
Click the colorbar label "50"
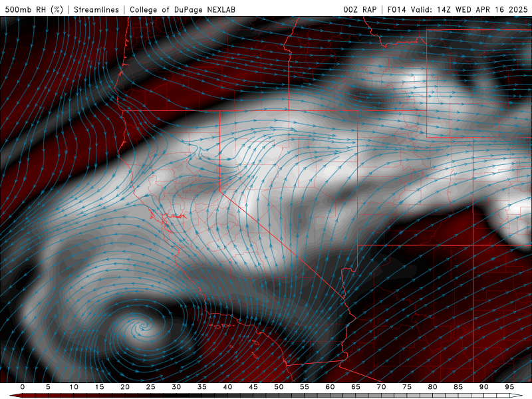pos(279,387)
